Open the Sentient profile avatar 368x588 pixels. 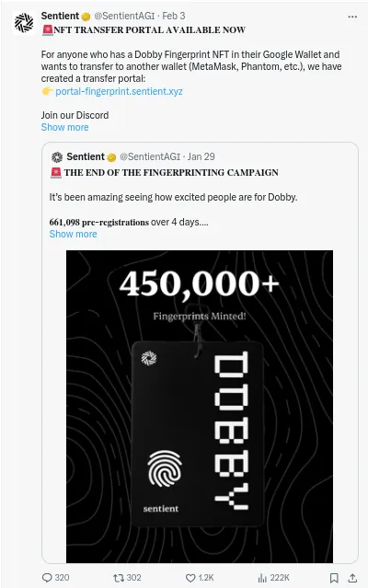coord(24,23)
